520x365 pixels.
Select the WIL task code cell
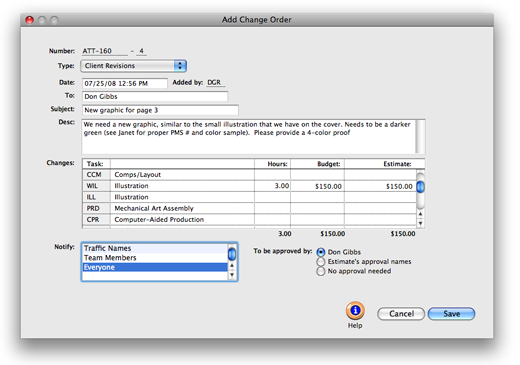coord(96,186)
